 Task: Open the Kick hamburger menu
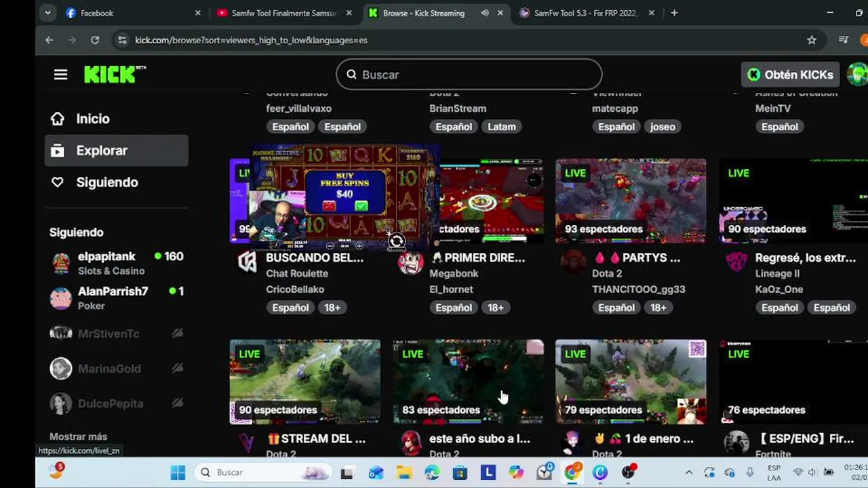pos(60,75)
